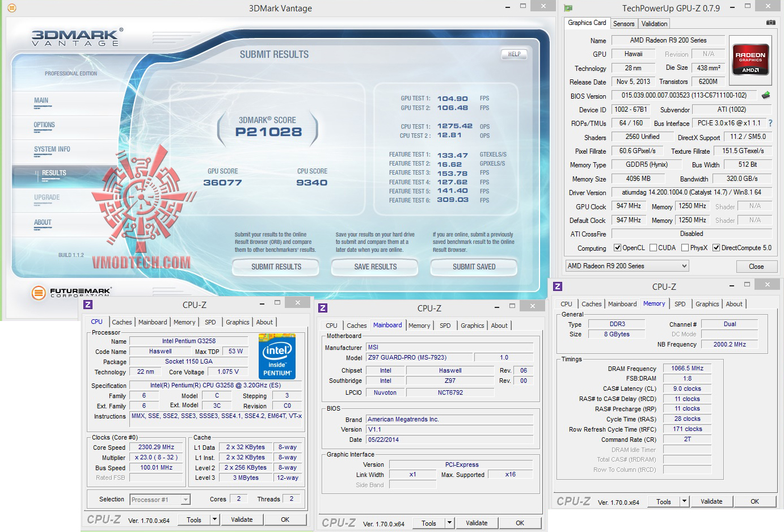Open Tools arrow in CPU-Z Memory window
The height and width of the screenshot is (532, 784).
(684, 501)
